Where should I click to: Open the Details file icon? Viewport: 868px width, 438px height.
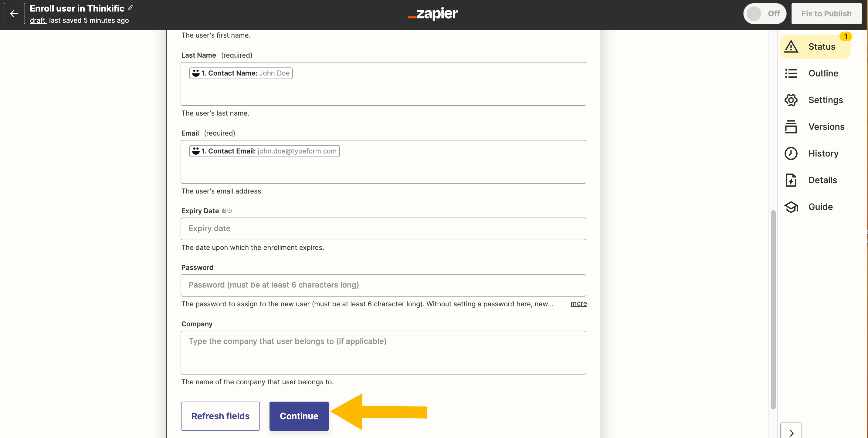click(791, 180)
